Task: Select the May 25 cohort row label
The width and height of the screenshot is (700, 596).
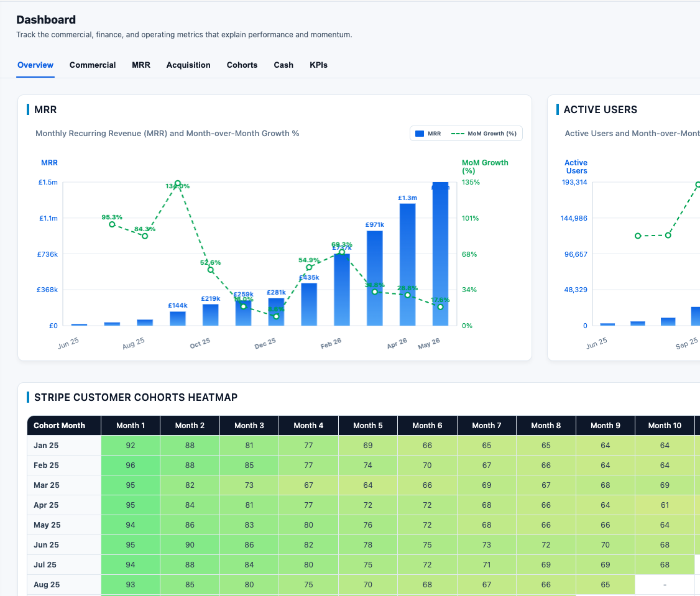Action: pyautogui.click(x=47, y=525)
